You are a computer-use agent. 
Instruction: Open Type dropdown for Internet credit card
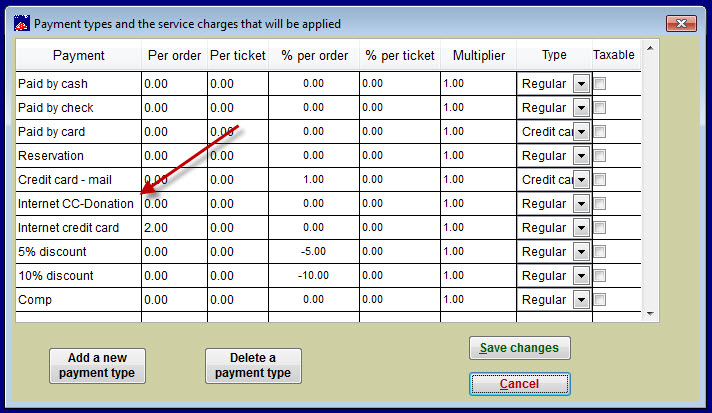pyautogui.click(x=581, y=228)
